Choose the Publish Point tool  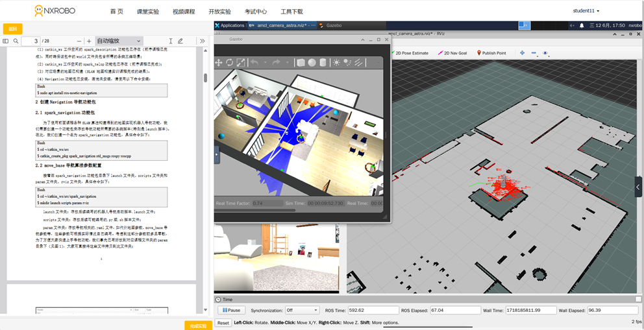click(x=491, y=53)
